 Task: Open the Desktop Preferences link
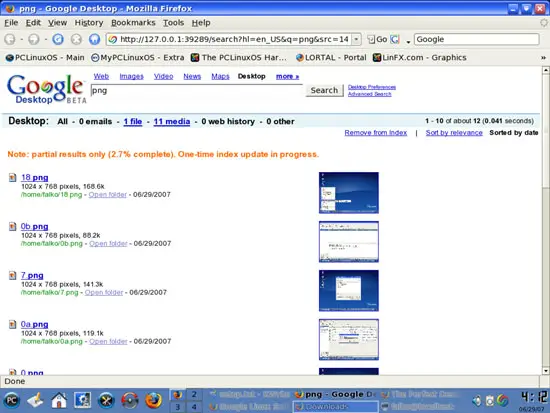[372, 87]
